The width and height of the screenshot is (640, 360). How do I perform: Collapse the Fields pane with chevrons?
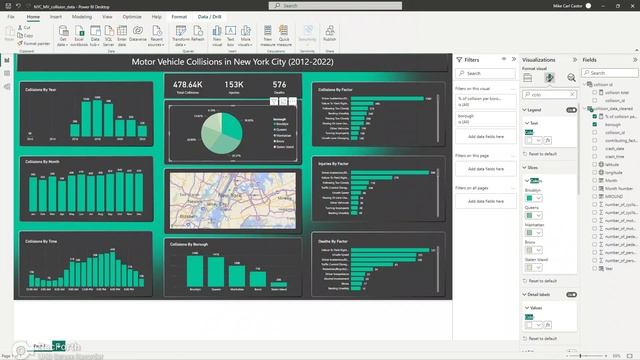(635, 60)
